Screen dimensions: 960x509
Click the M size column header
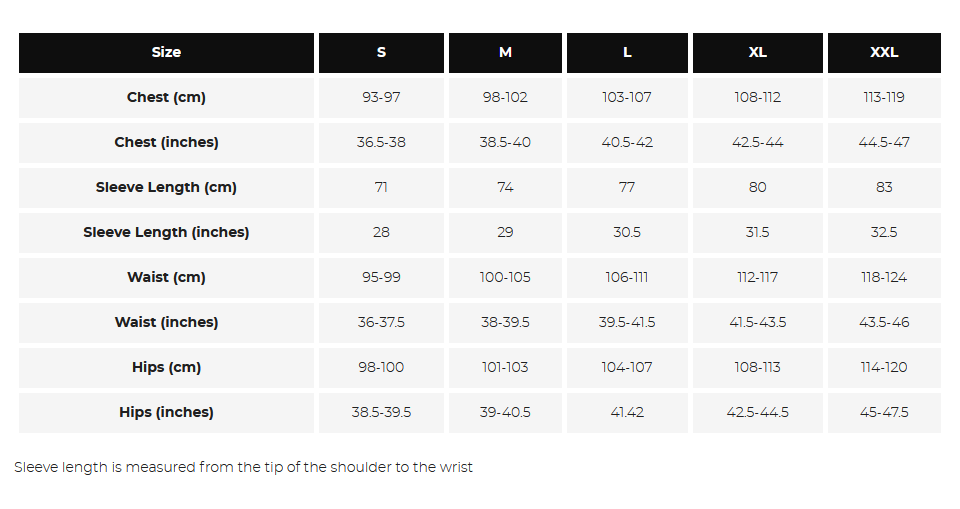click(x=505, y=53)
